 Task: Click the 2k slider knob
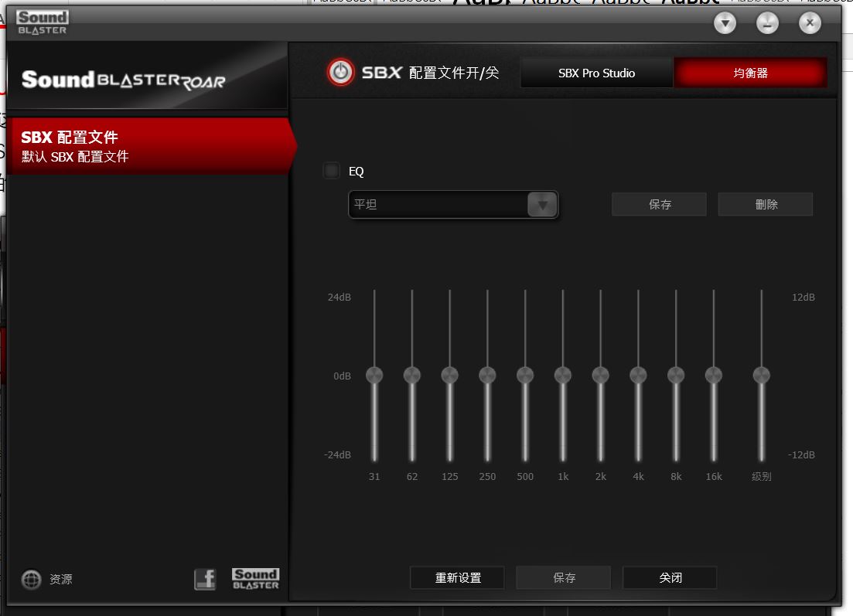(601, 375)
